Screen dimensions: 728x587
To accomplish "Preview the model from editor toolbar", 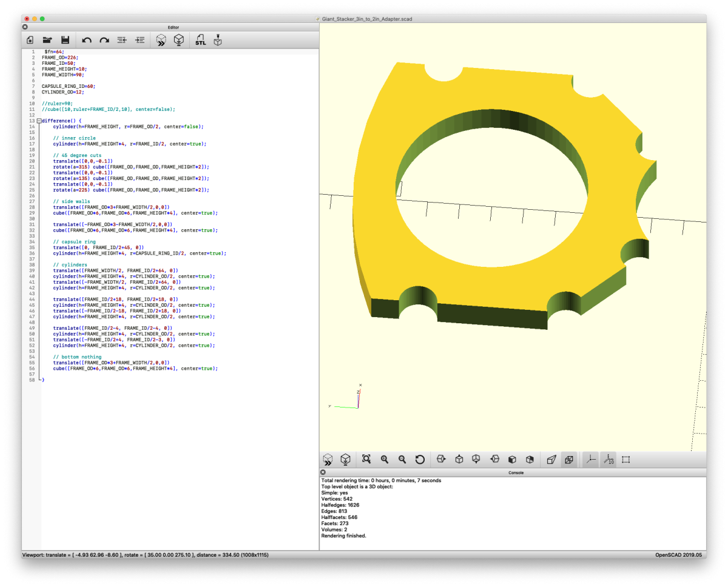I will [161, 40].
